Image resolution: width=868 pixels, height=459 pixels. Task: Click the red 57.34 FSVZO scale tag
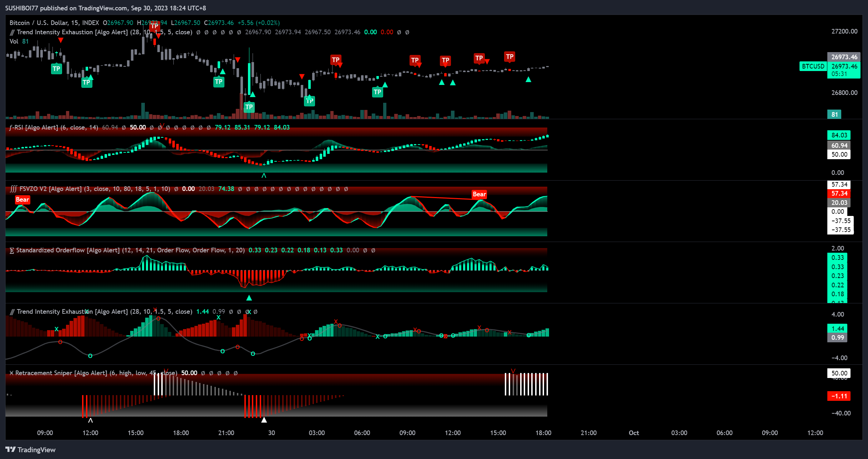click(x=839, y=193)
